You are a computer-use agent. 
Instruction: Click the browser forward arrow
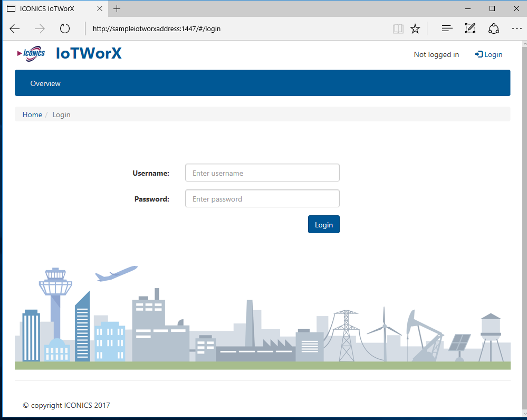[40, 28]
